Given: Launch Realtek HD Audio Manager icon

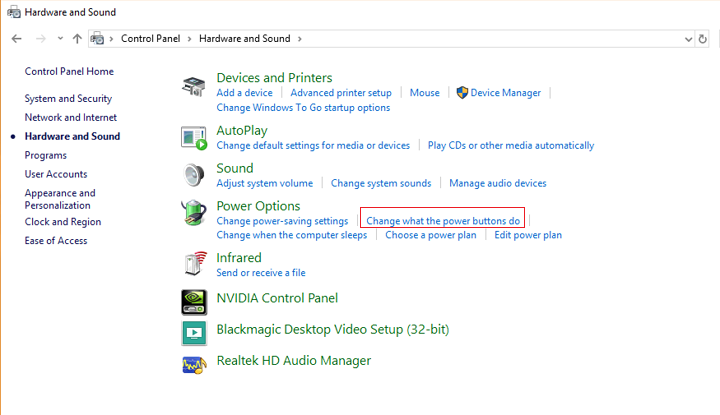Looking at the screenshot, I should 193,363.
